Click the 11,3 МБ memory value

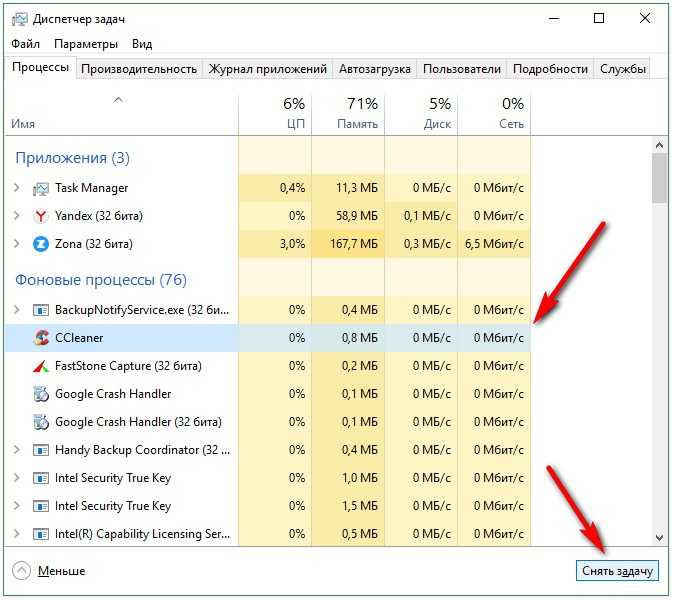click(x=357, y=188)
